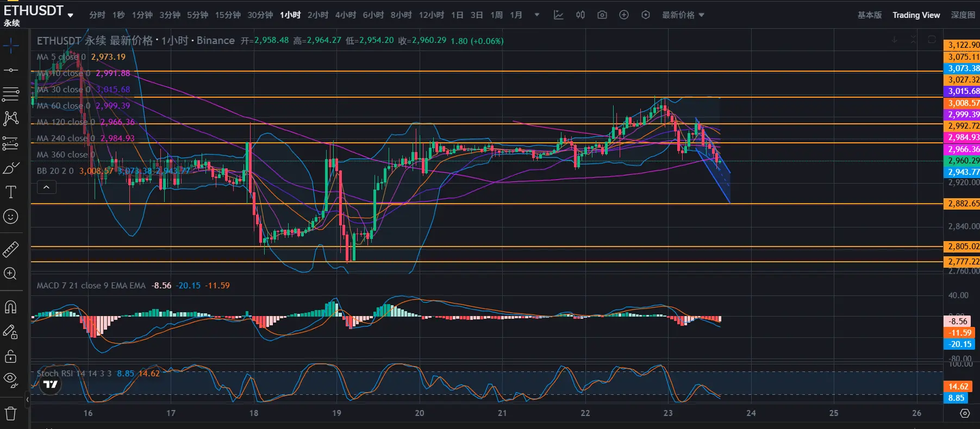Switch to 基本版 chart view
Viewport: 980px width, 429px height.
[870, 15]
